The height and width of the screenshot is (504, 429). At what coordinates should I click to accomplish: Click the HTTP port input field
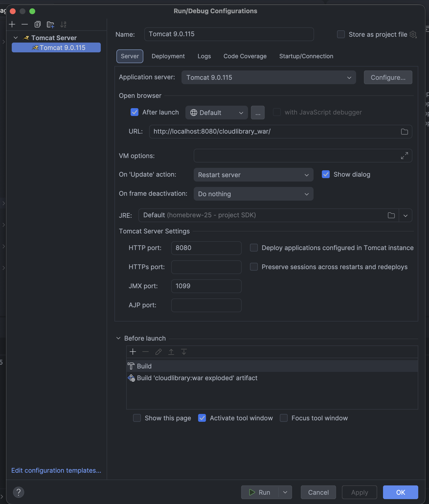coord(206,248)
